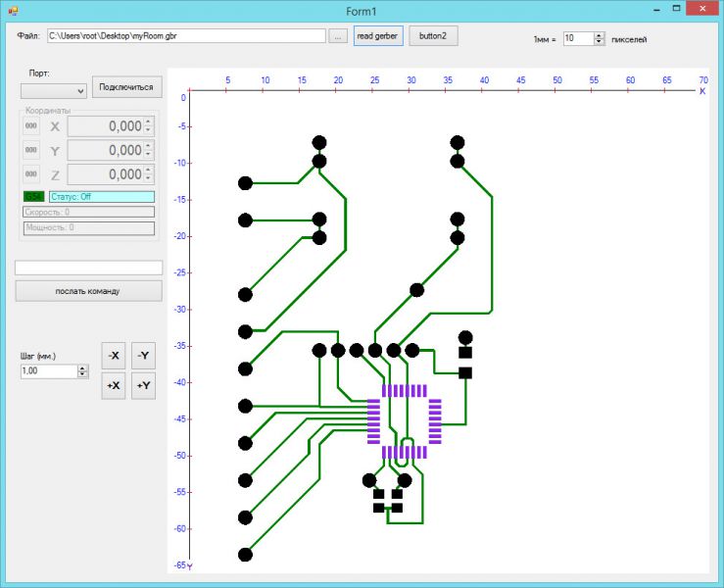The height and width of the screenshot is (588, 724).
Task: Increase X coordinate with up spinner
Action: tap(148, 122)
